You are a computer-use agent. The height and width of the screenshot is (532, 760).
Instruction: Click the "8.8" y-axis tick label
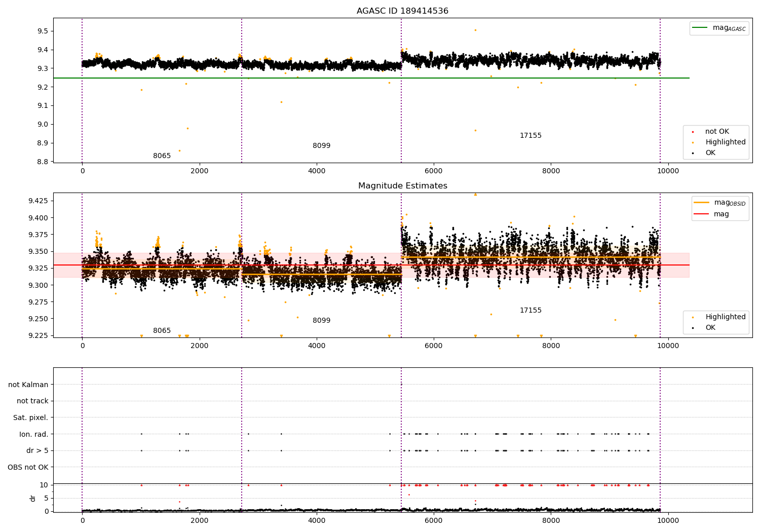point(43,162)
